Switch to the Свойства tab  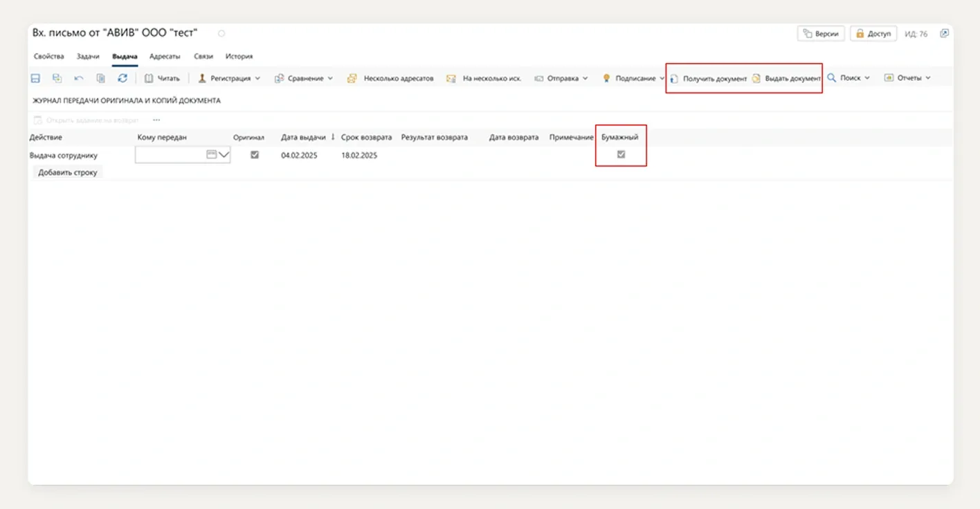(x=48, y=57)
